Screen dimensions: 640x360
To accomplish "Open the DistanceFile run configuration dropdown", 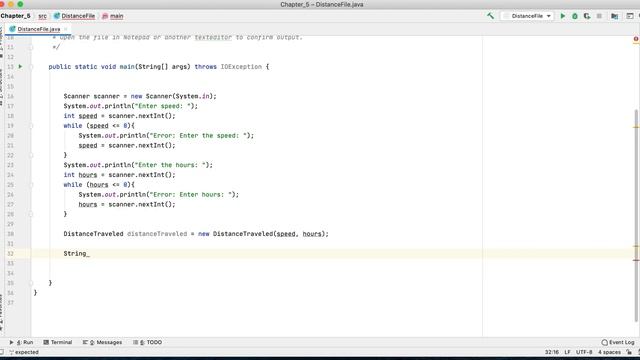I will [x=528, y=16].
